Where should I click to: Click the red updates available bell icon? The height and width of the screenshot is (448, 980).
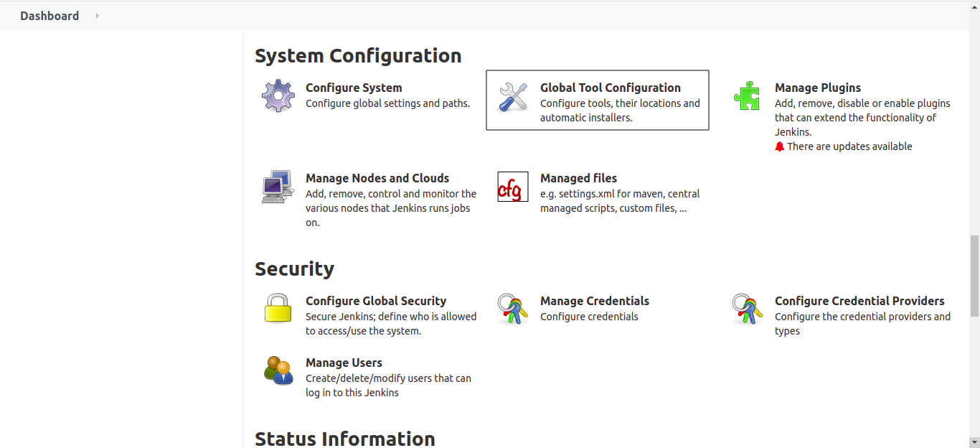tap(780, 146)
